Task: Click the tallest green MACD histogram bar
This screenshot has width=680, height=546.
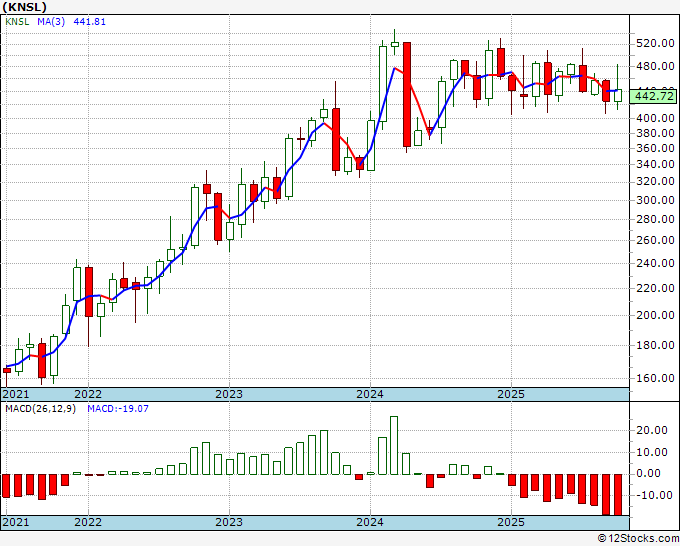Action: point(394,445)
